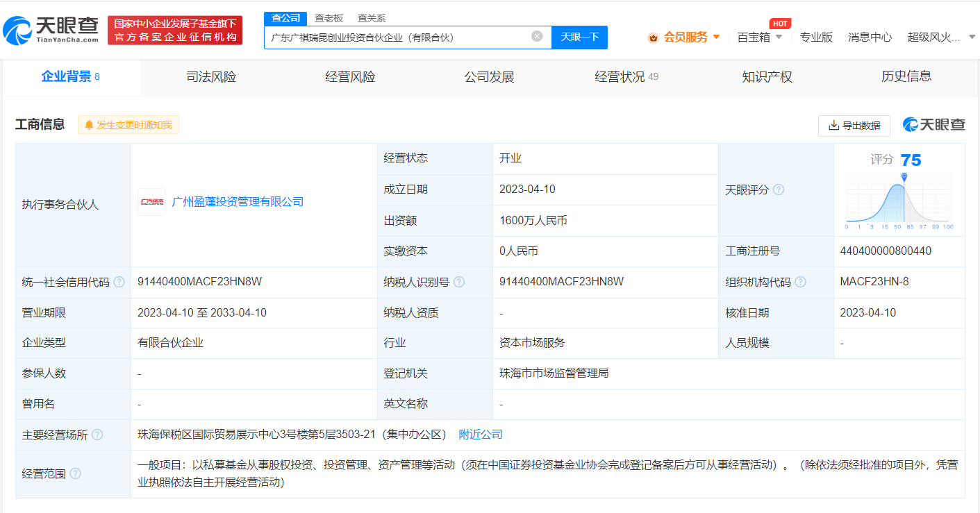
Task: Switch to the 经营风险 tab
Action: click(350, 77)
